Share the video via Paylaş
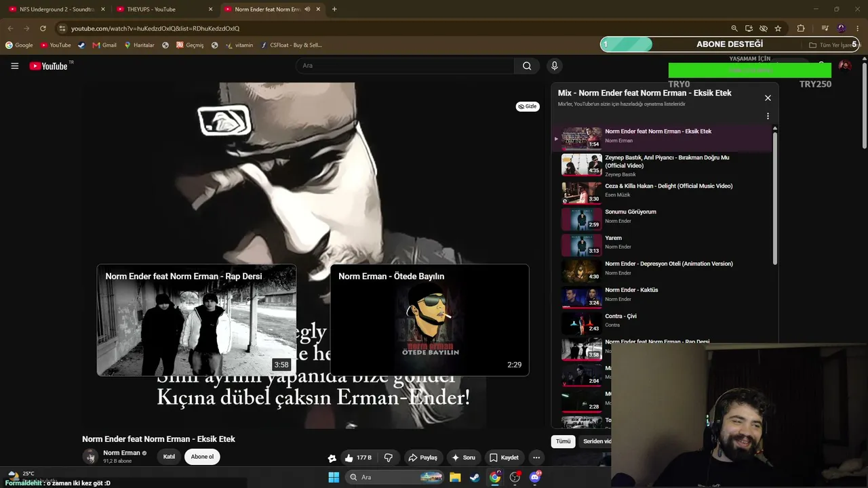This screenshot has width=868, height=488. point(422,457)
